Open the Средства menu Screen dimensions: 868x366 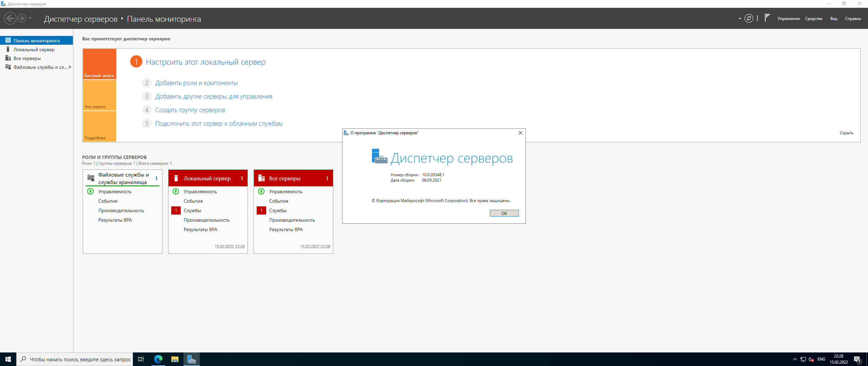pyautogui.click(x=813, y=19)
